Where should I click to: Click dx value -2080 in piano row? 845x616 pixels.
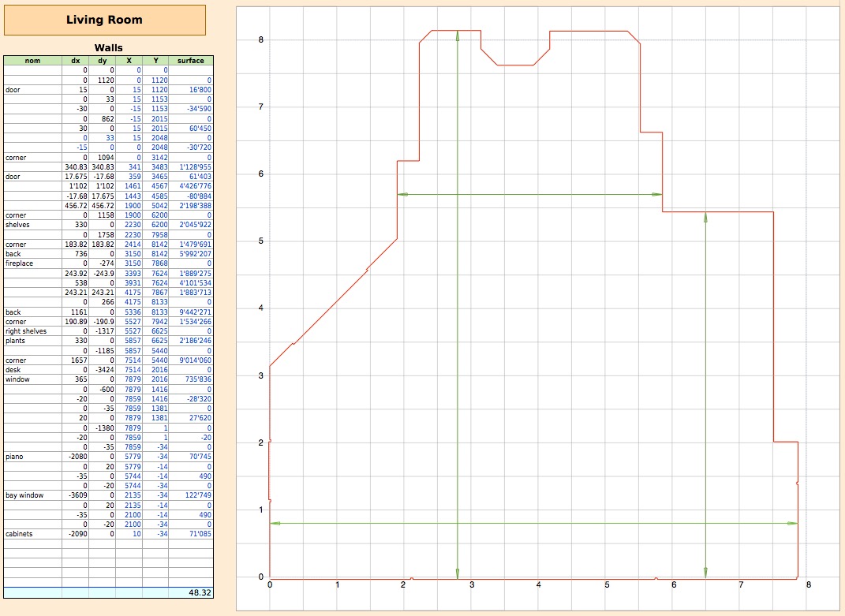(77, 457)
